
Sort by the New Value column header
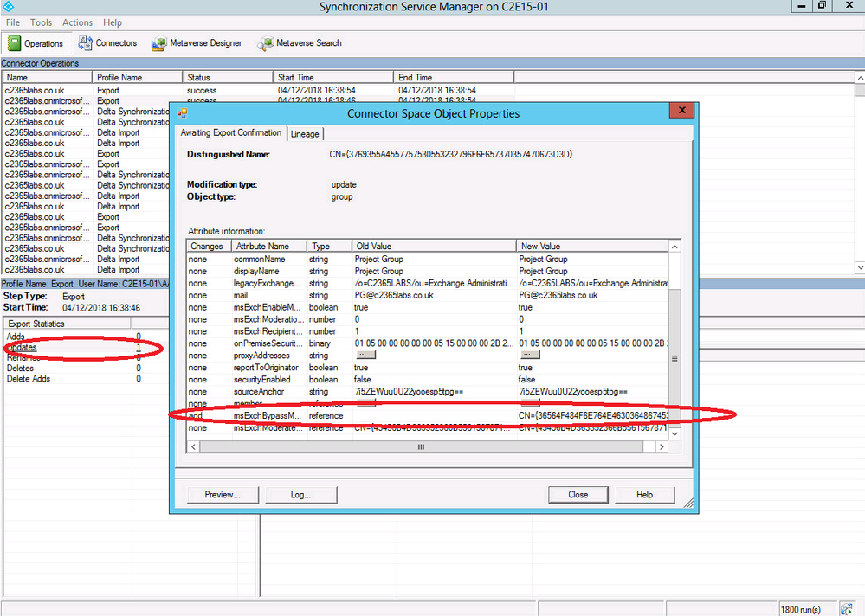(x=592, y=246)
